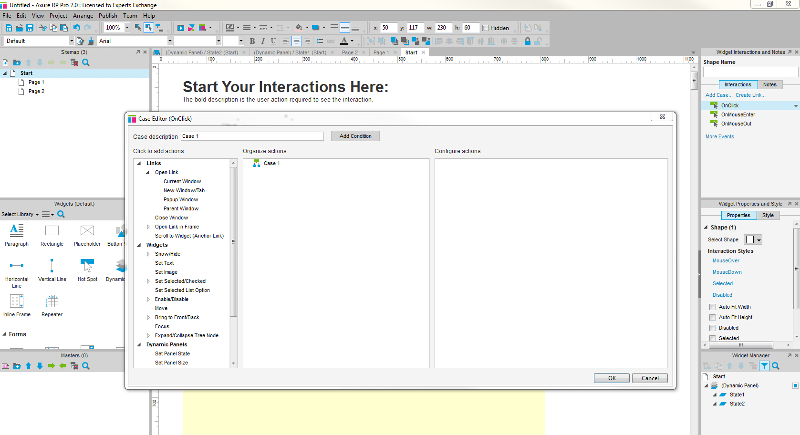Click the Undo arrow icon
800x435 pixels.
77,28
